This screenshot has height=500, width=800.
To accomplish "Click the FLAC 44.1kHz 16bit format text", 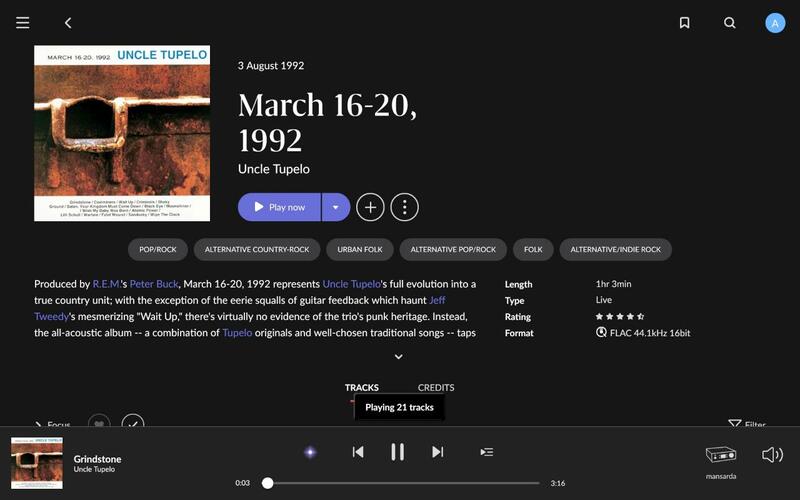I will click(x=650, y=333).
